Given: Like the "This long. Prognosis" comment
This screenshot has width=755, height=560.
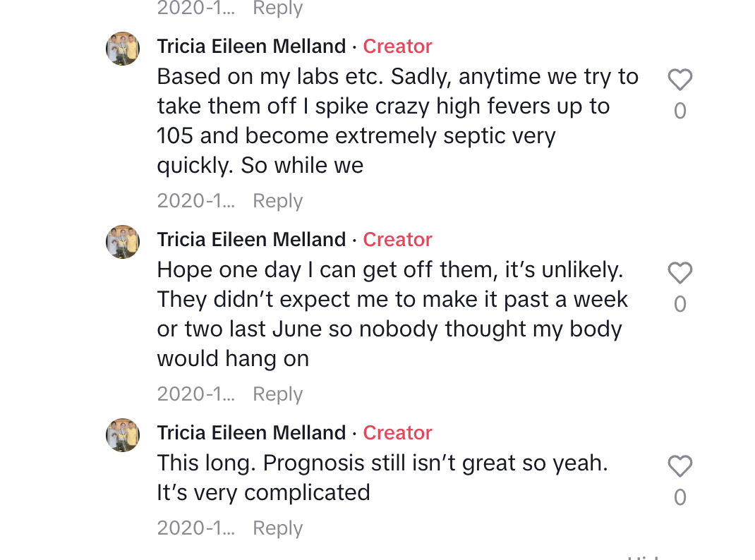Looking at the screenshot, I should [x=680, y=465].
